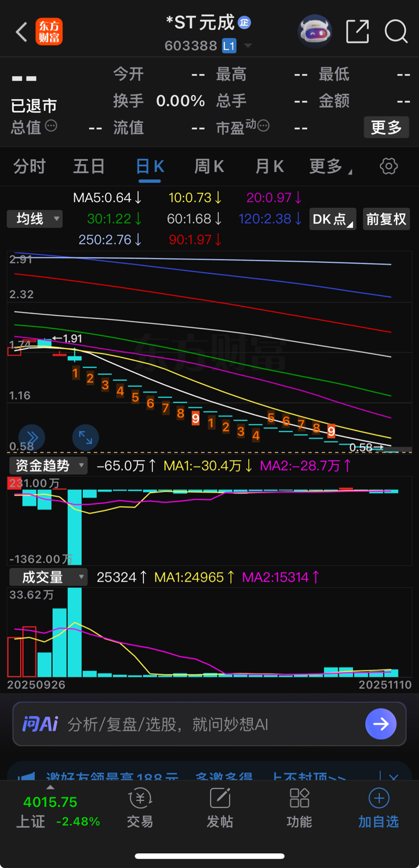The image size is (419, 868).
Task: Tap the 上证 4015.75 index ticker
Action: click(x=58, y=812)
